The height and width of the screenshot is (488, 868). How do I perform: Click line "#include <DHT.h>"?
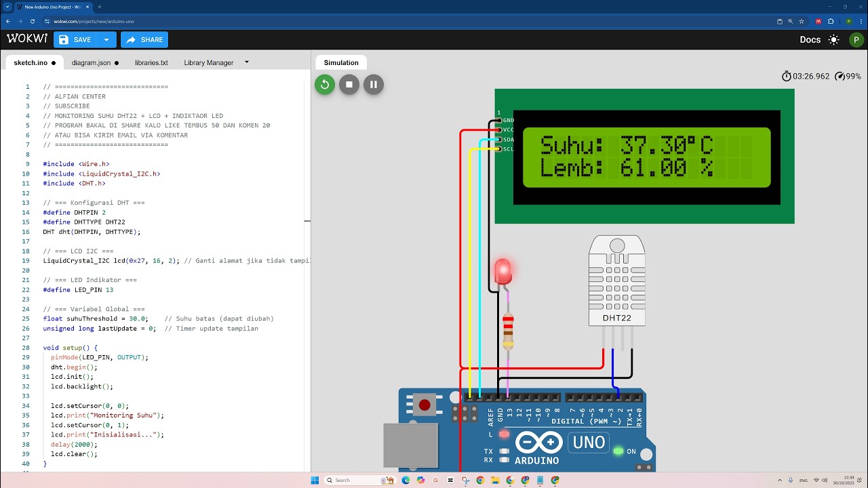click(74, 183)
